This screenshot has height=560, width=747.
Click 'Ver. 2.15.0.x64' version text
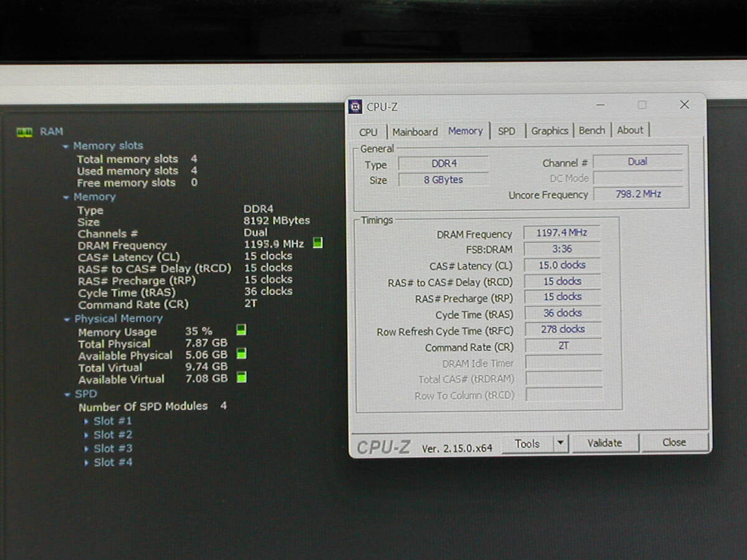(x=457, y=448)
